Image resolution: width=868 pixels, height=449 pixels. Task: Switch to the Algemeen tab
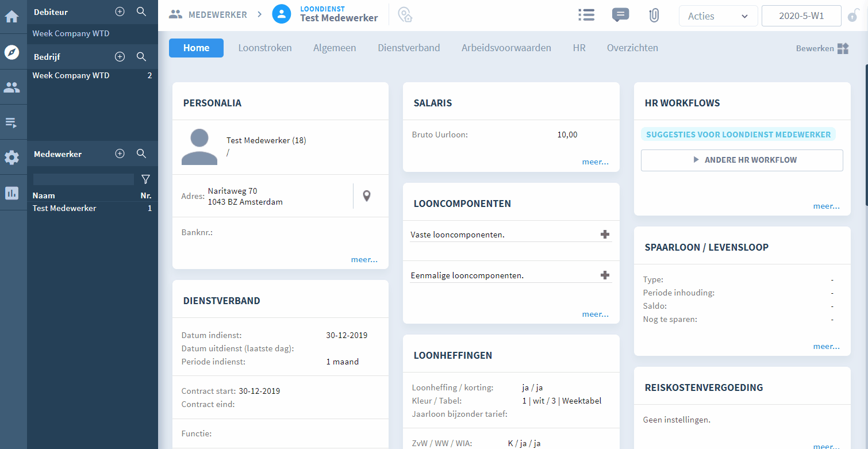point(335,48)
